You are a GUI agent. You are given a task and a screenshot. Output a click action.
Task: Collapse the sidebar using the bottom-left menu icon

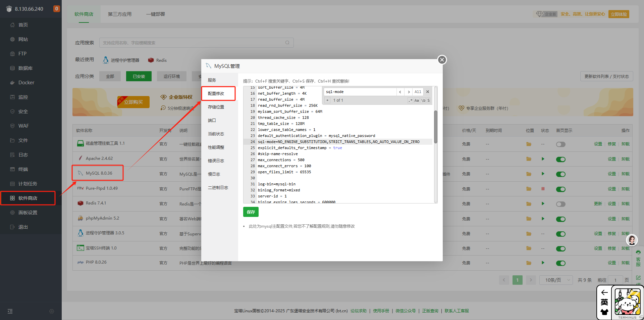click(x=10, y=311)
